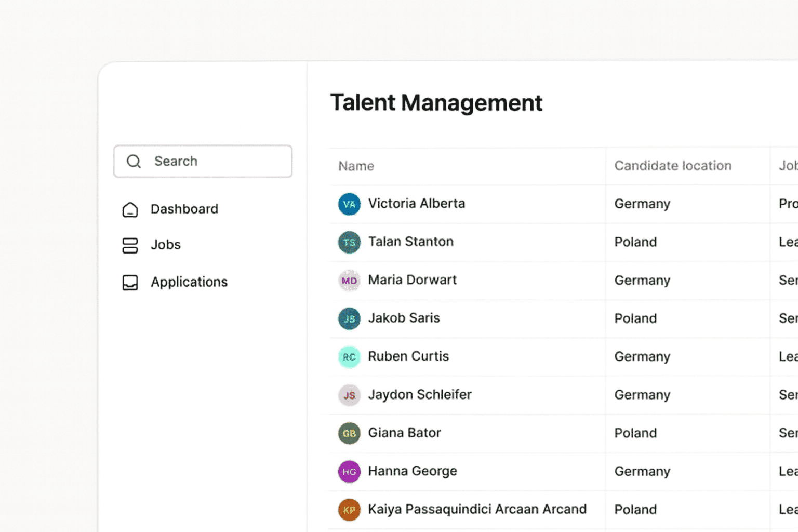Image resolution: width=798 pixels, height=532 pixels.
Task: Click the Dashboard home icon
Action: tap(130, 209)
